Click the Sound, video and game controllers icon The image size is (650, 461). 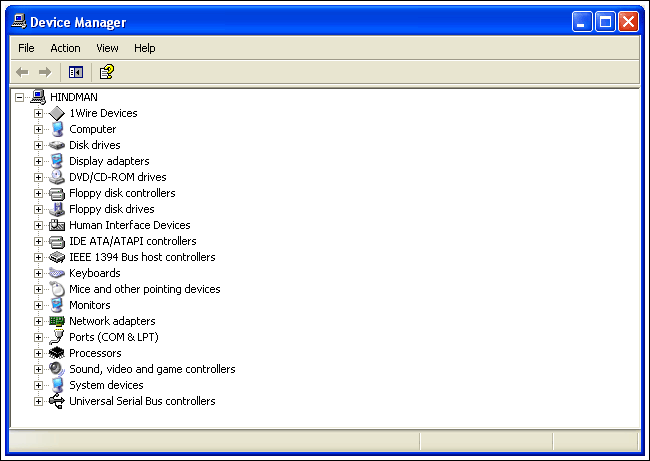point(57,369)
